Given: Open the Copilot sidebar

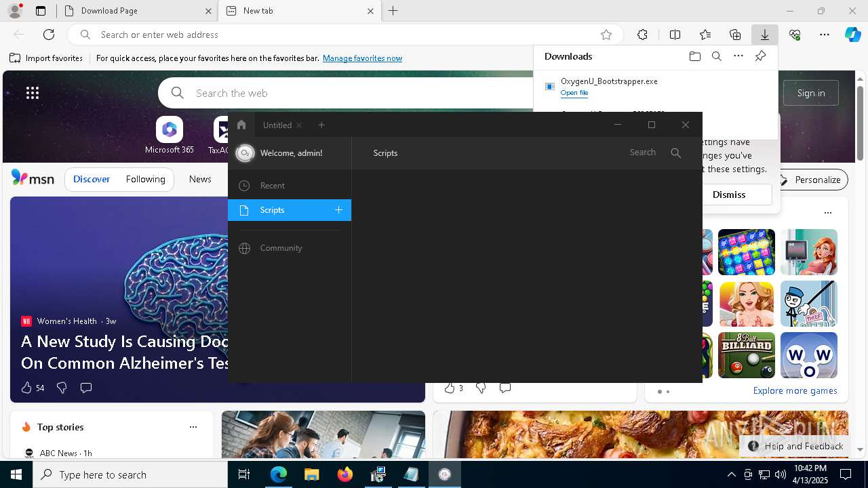Looking at the screenshot, I should coord(852,35).
